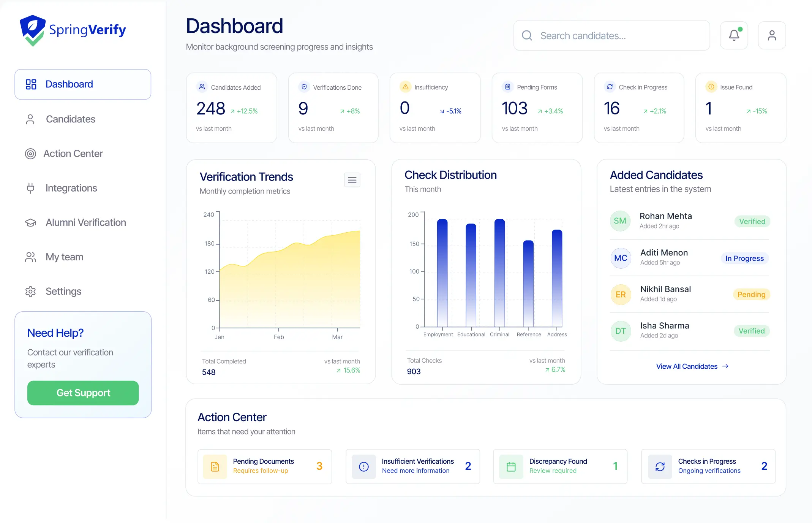Click the Alumni Verification graduation cap icon
The width and height of the screenshot is (812, 523).
click(x=30, y=223)
